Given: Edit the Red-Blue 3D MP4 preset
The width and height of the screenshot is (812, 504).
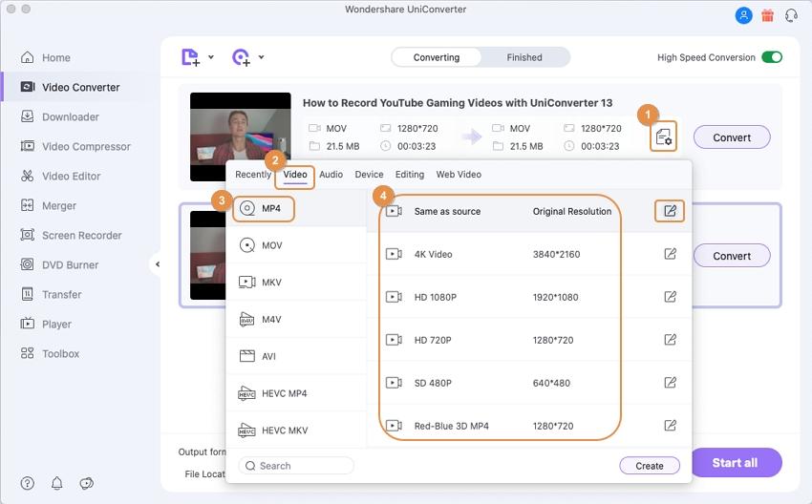Looking at the screenshot, I should pos(670,426).
